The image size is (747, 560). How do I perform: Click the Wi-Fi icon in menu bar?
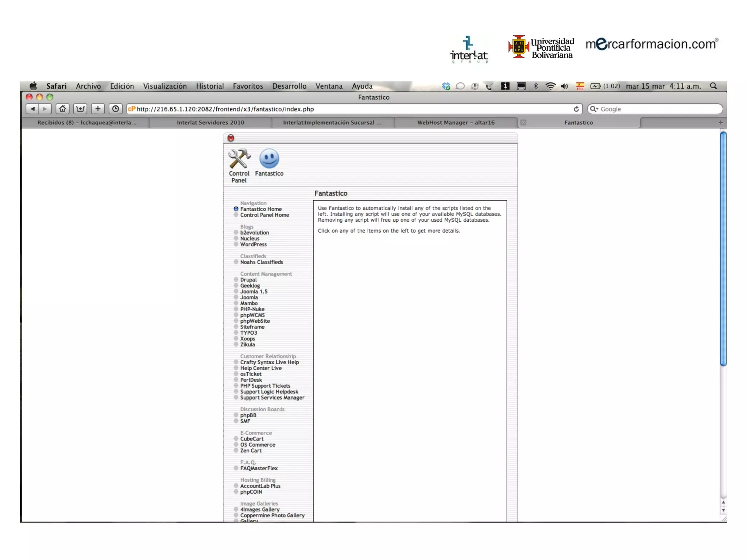[x=550, y=86]
